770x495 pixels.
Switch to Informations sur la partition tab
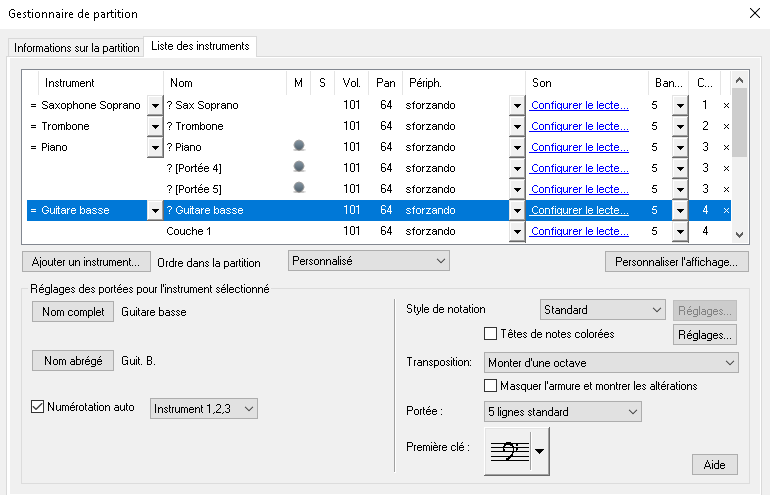[x=76, y=47]
